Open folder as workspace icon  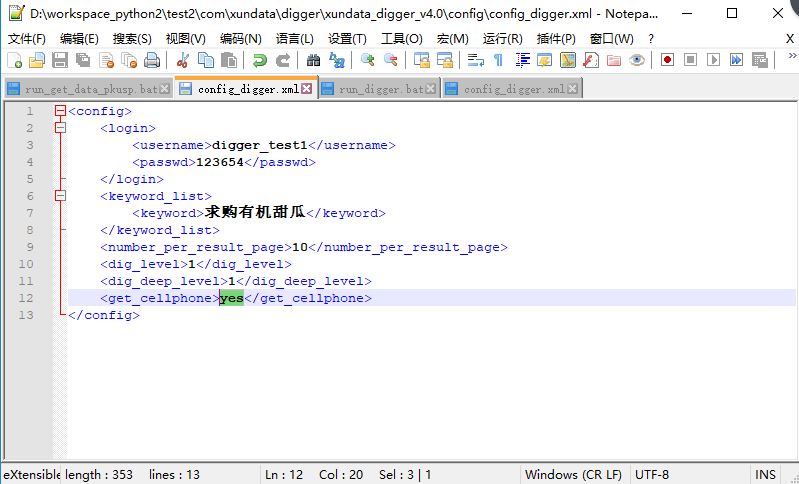coord(614,60)
